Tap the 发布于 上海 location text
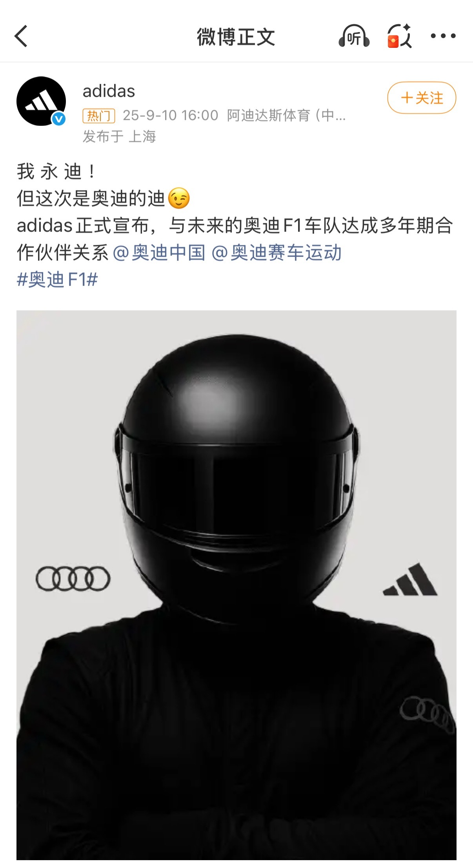Screen dimensions: 473x868 click(x=119, y=137)
